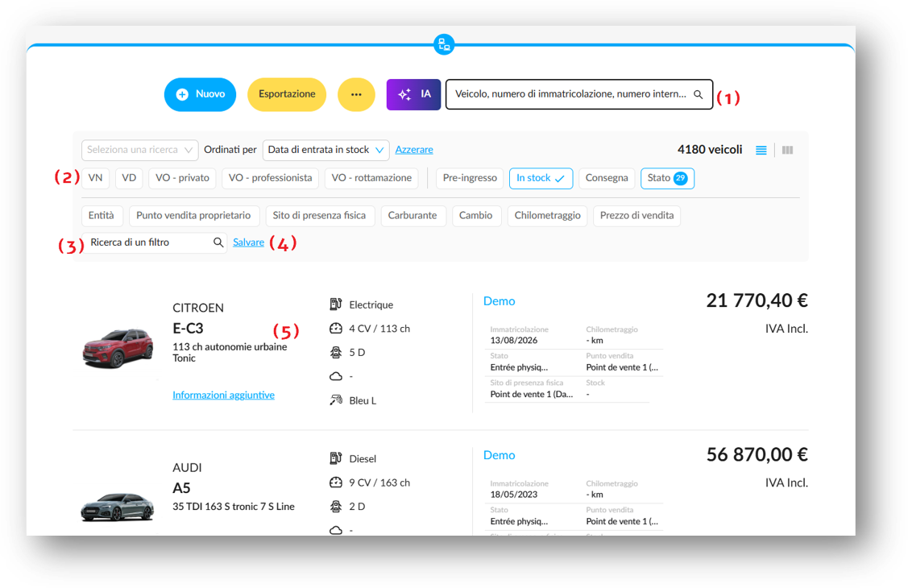Switch to the column grid view icon
Viewport: 908px width, 588px height.
[788, 151]
